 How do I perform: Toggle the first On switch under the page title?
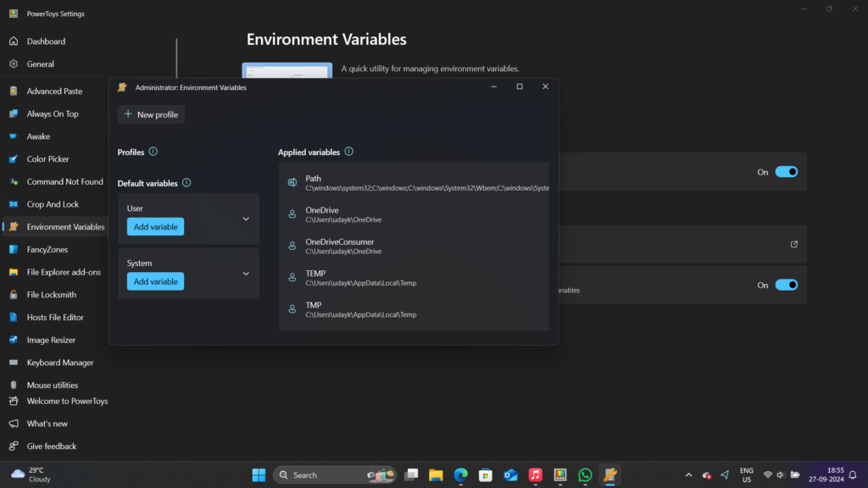tap(786, 172)
